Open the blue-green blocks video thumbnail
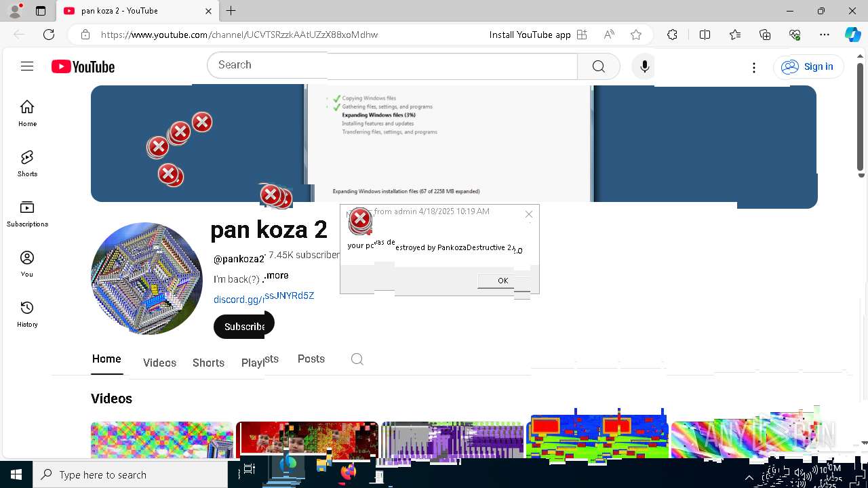Viewport: 868px width, 488px height. pyautogui.click(x=597, y=437)
